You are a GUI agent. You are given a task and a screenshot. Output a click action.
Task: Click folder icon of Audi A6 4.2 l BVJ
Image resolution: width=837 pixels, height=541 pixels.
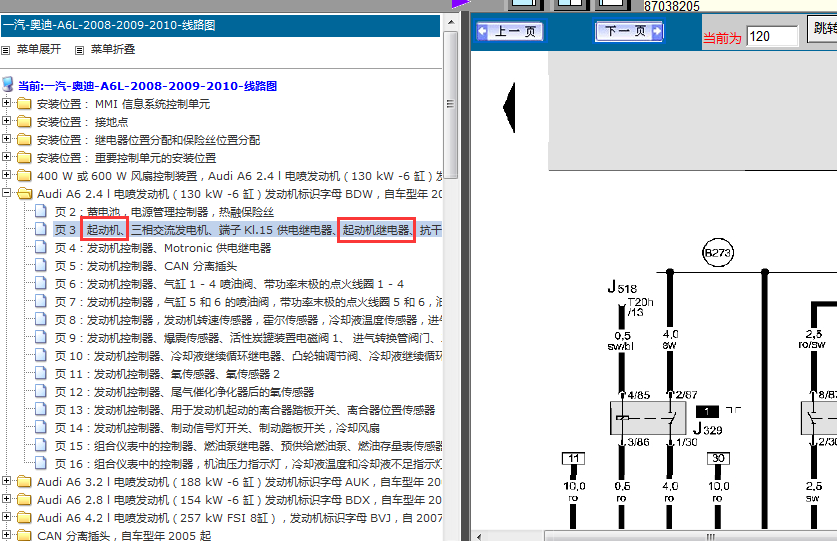(x=24, y=518)
